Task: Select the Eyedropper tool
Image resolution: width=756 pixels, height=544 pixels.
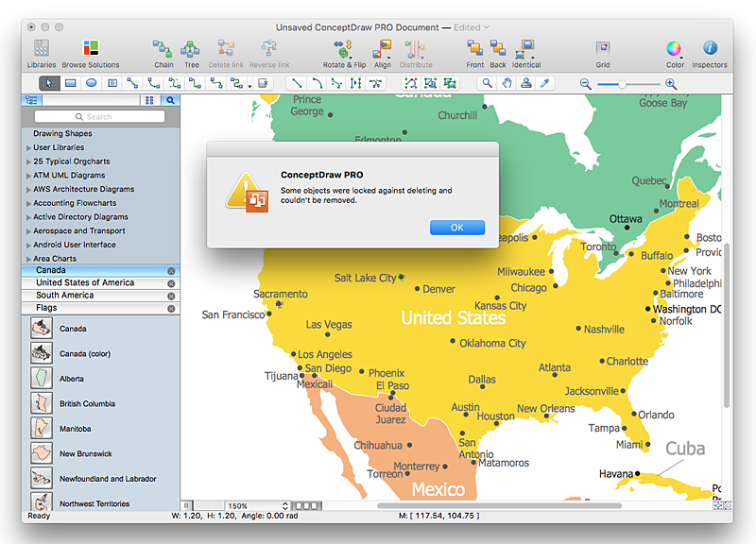Action: tap(545, 83)
